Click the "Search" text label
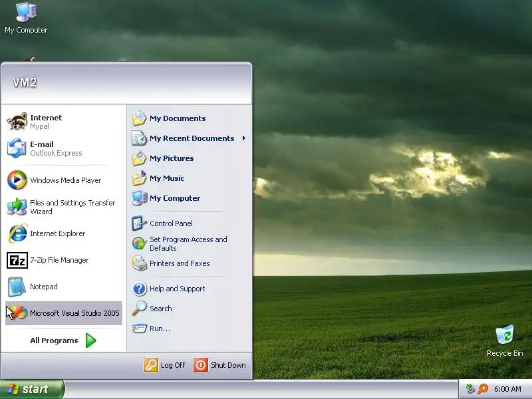The height and width of the screenshot is (399, 532). click(161, 309)
